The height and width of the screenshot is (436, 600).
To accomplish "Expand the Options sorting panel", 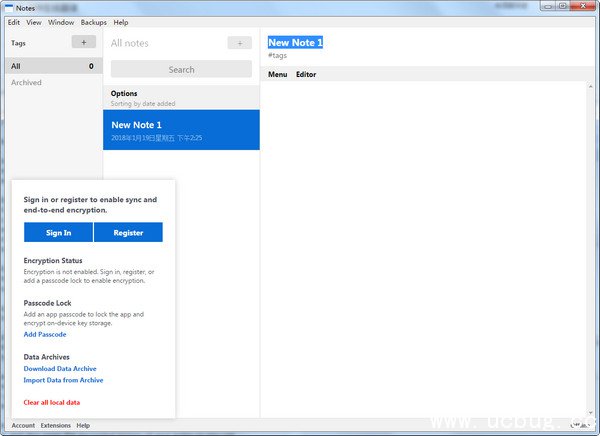I will tap(181, 98).
